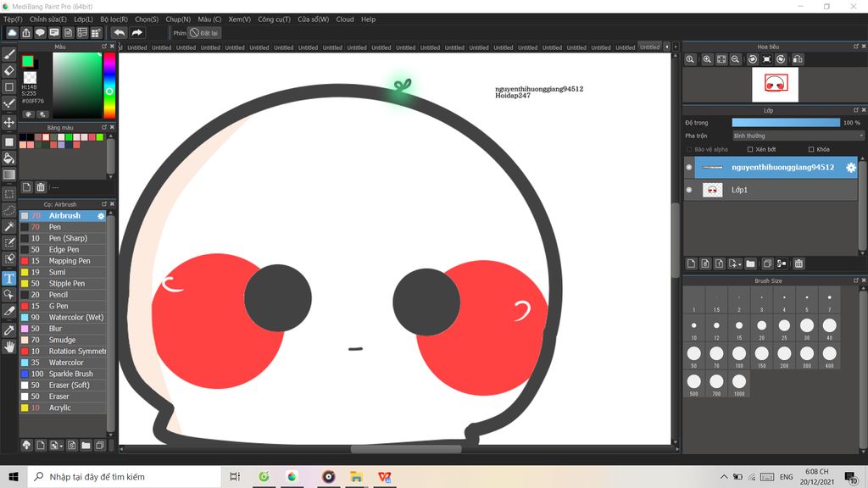The width and height of the screenshot is (868, 488).
Task: Add a layer folder
Action: (750, 264)
